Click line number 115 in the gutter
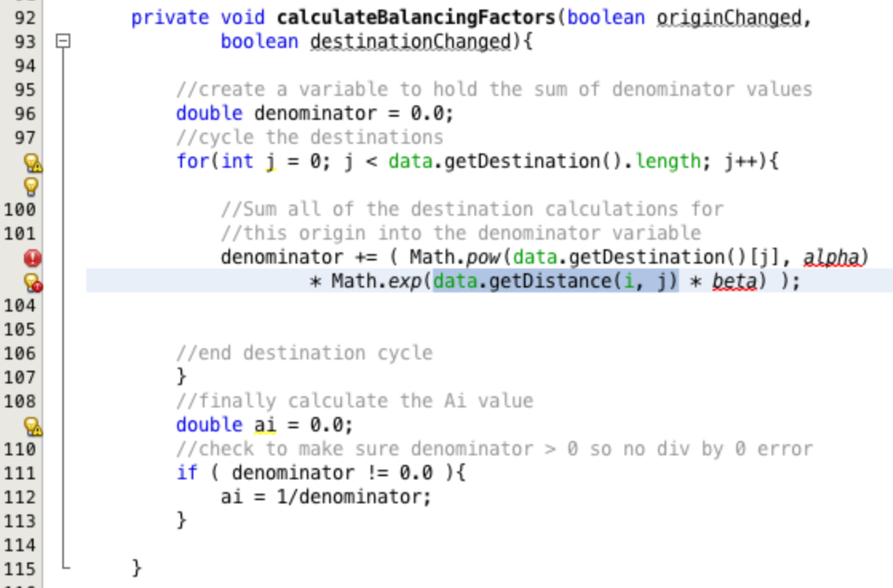 (20, 569)
